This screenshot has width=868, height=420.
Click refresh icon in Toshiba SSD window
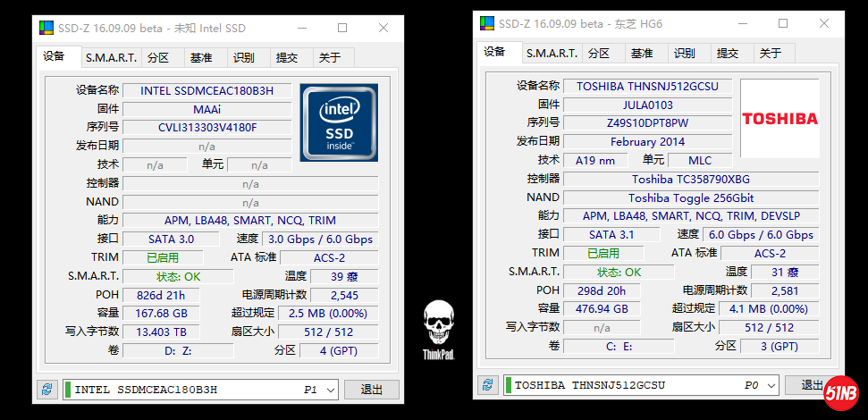[487, 385]
